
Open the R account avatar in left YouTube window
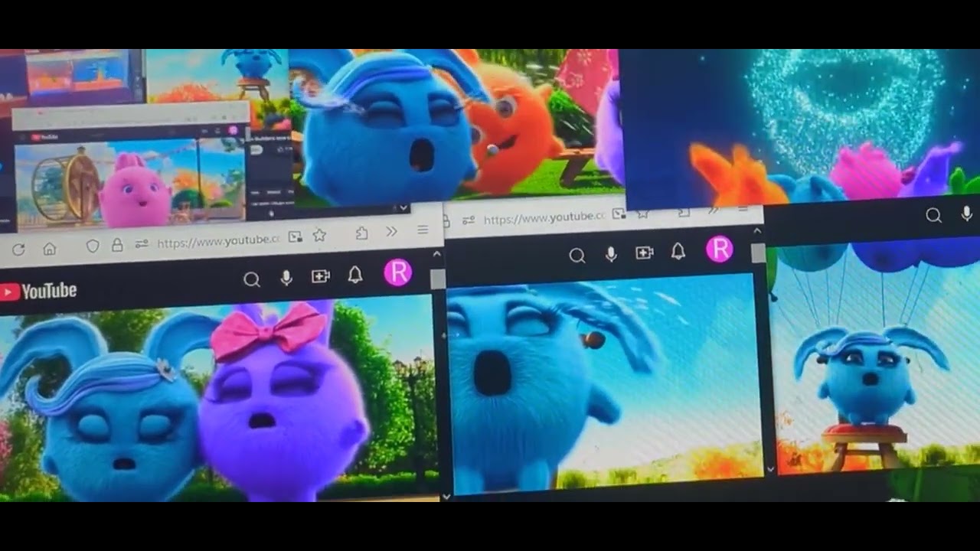[x=398, y=272]
